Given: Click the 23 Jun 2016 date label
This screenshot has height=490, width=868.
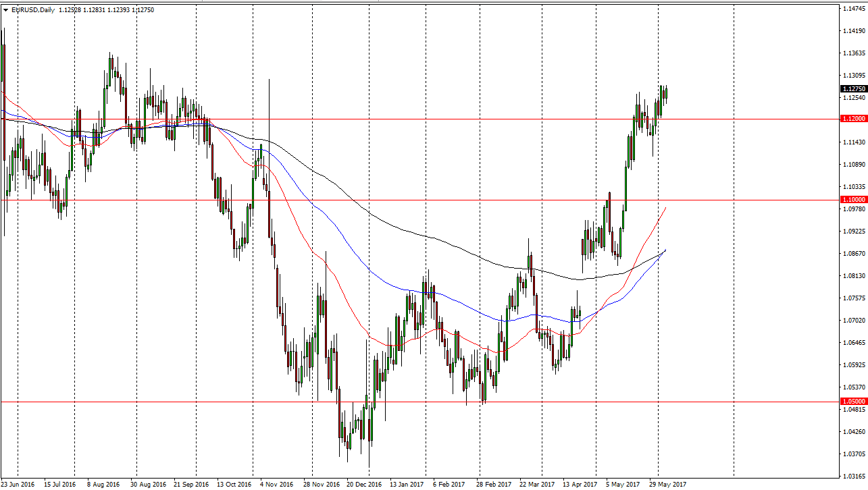Looking at the screenshot, I should pyautogui.click(x=20, y=484).
